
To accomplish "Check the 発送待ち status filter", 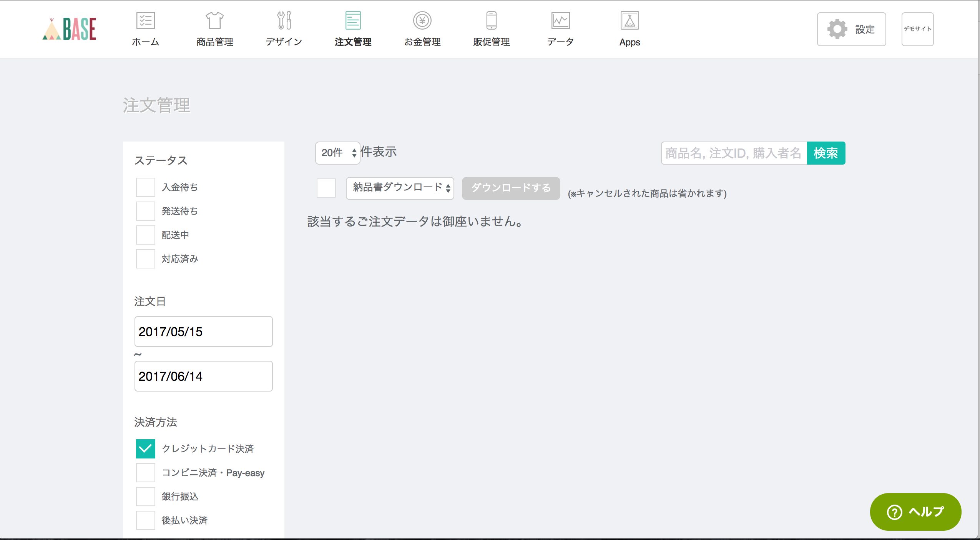I will point(146,211).
